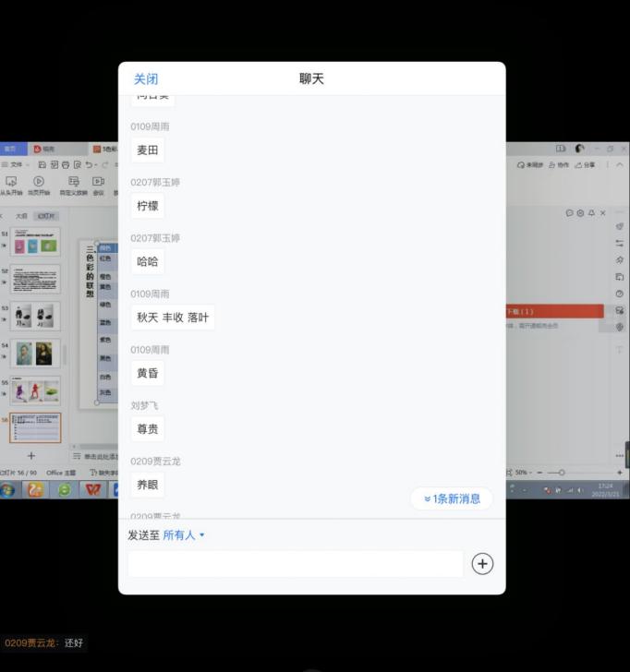
Task: Open the 文件 file menu
Action: click(x=13, y=165)
